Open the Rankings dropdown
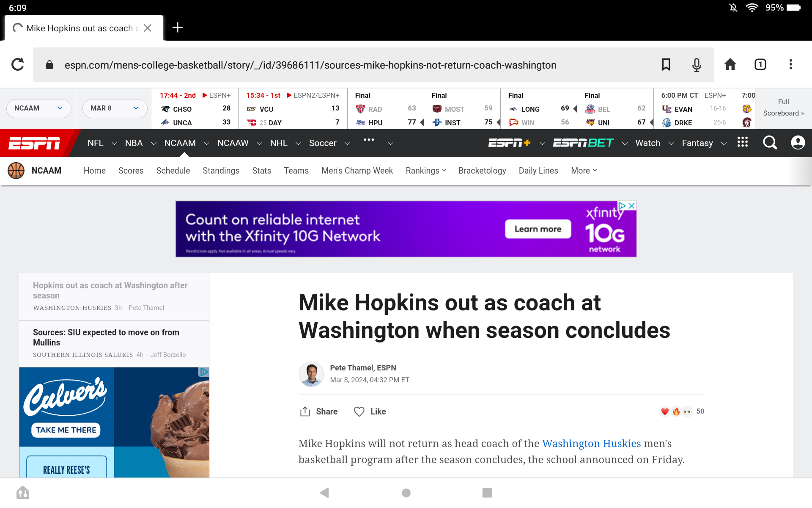The height and width of the screenshot is (508, 812). coord(426,171)
